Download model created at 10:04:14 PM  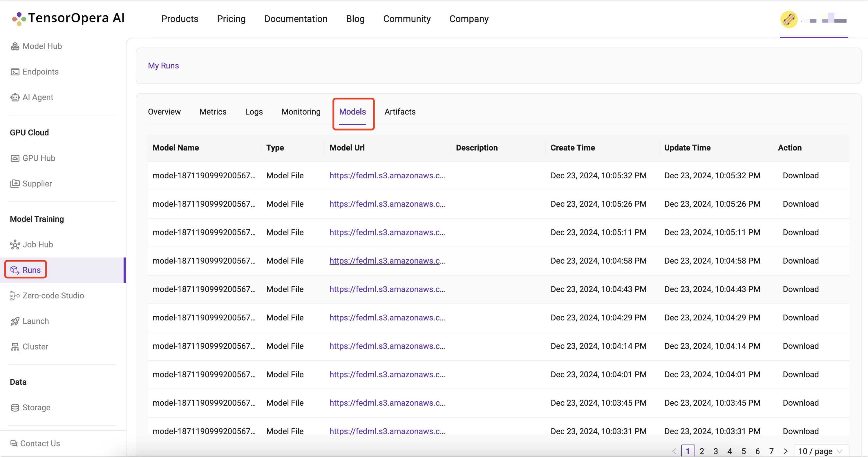coord(800,346)
